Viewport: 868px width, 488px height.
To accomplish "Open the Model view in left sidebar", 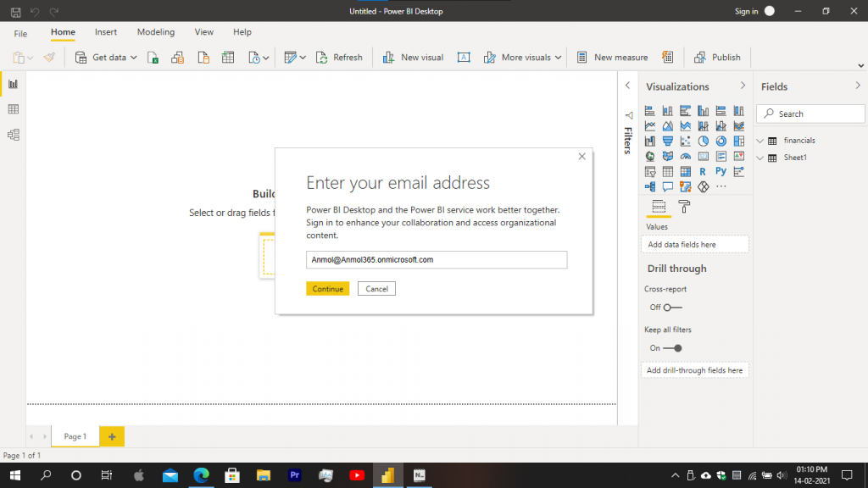I will [14, 135].
